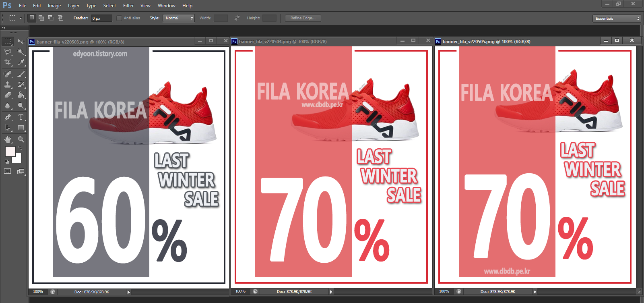Image resolution: width=644 pixels, height=303 pixels.
Task: Click the Width input field
Action: point(221,18)
